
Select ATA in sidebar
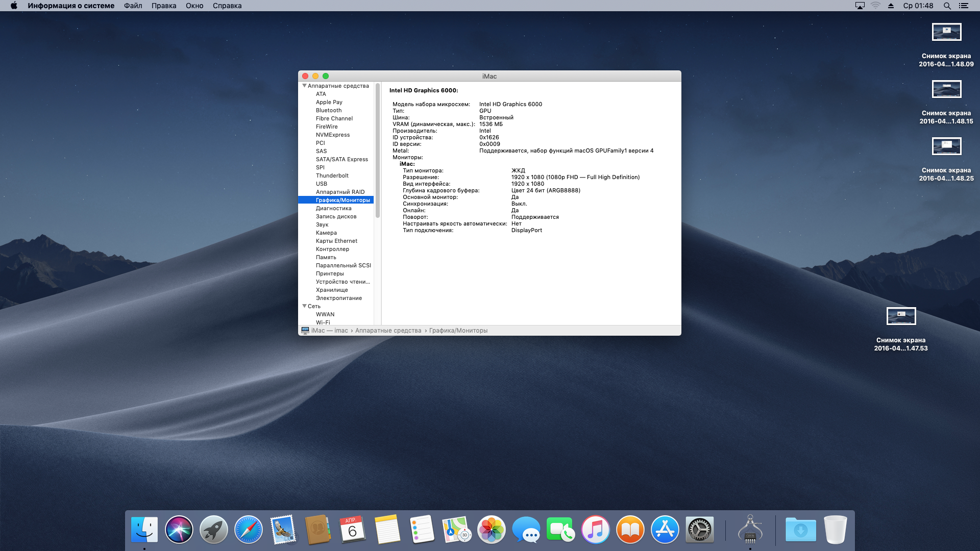coord(336,94)
